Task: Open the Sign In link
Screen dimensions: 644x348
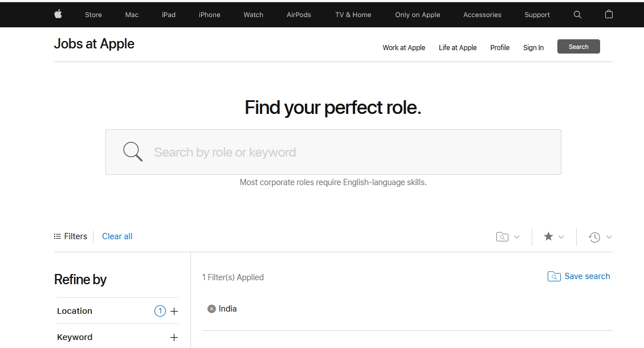Action: (x=533, y=48)
